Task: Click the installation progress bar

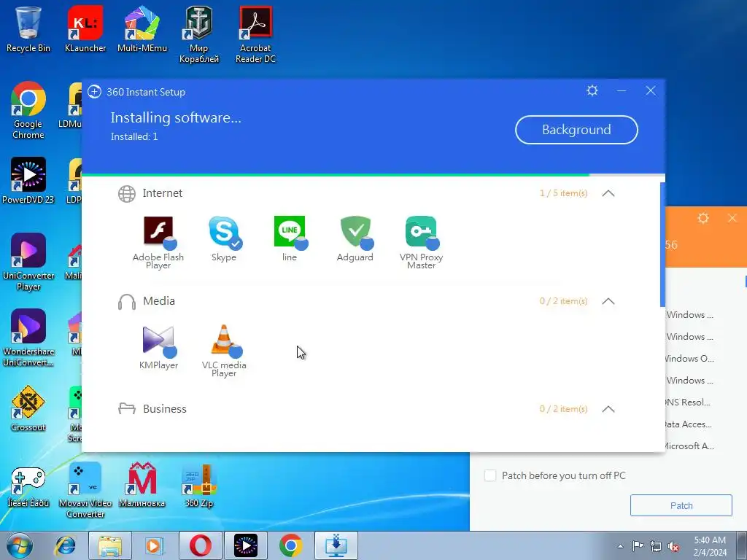Action: pos(373,175)
